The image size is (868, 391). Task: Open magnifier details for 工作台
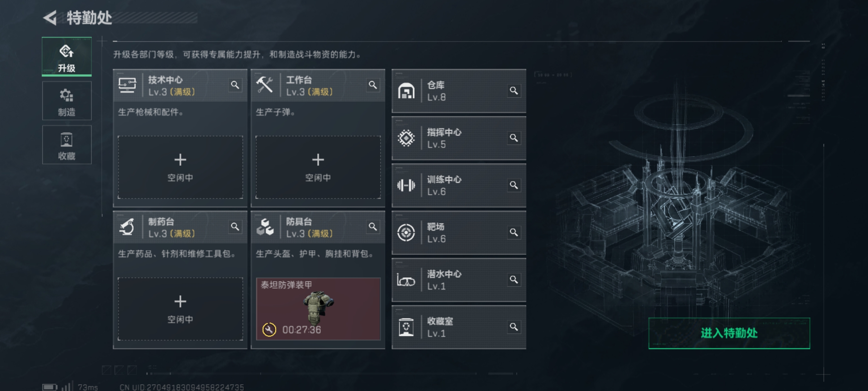pos(373,85)
